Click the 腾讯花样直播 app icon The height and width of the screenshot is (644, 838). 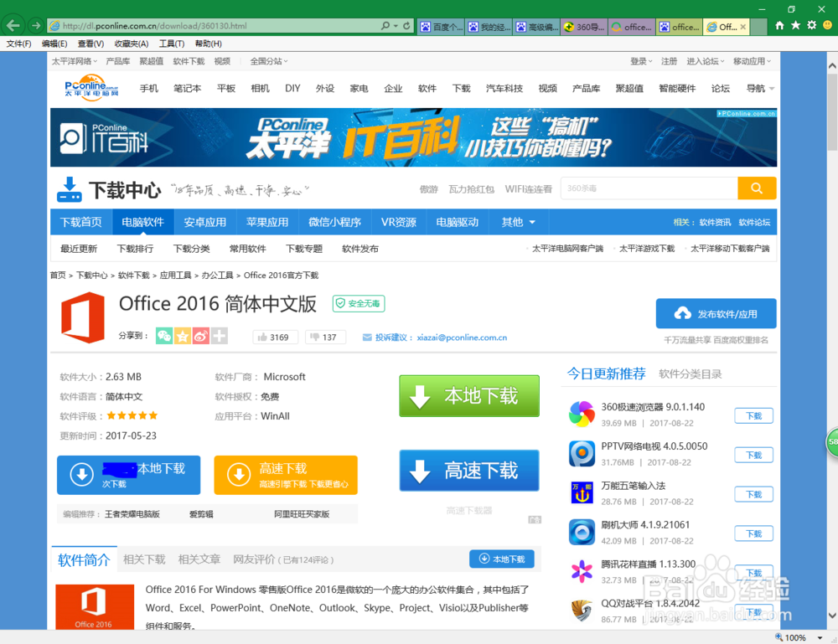click(x=582, y=571)
